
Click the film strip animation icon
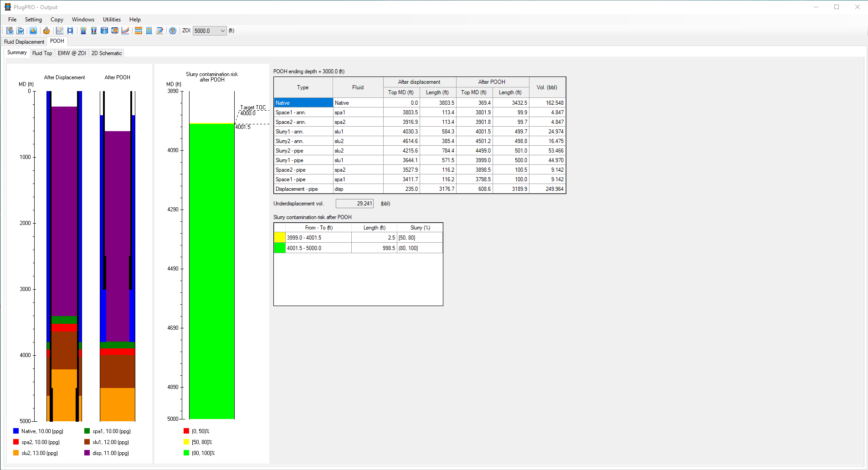coord(70,31)
